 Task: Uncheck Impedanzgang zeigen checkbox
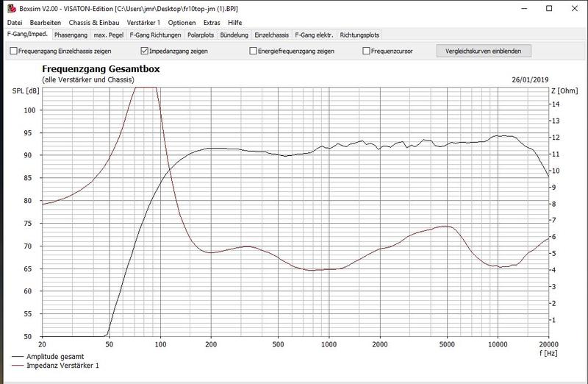144,51
